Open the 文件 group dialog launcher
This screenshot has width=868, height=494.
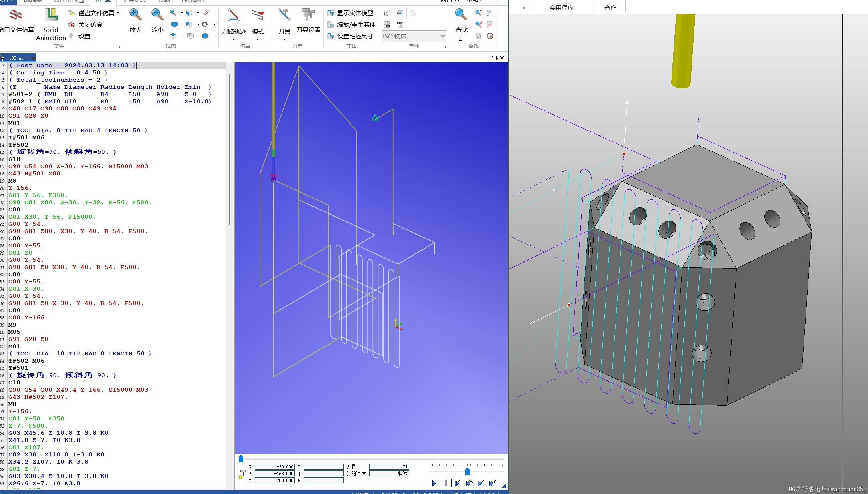119,46
